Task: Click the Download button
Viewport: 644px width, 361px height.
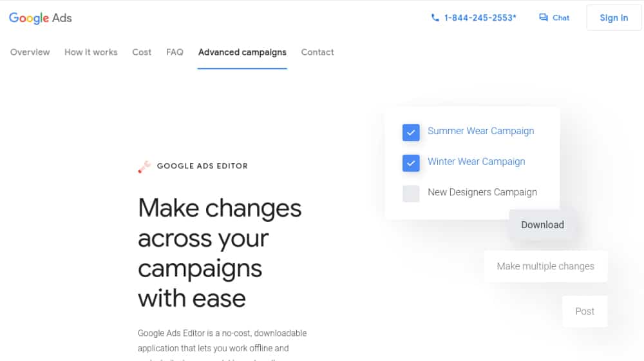Action: 542,225
